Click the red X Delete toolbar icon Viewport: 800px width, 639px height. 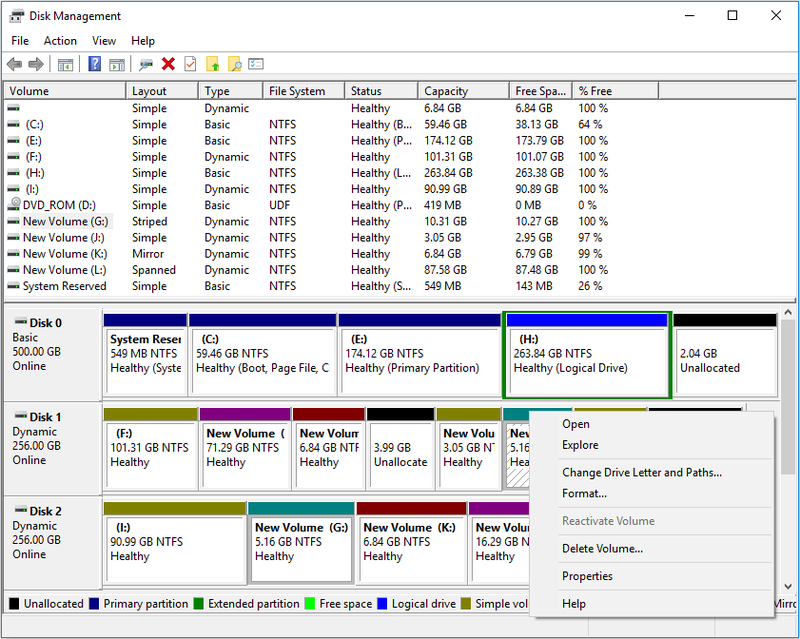point(168,64)
